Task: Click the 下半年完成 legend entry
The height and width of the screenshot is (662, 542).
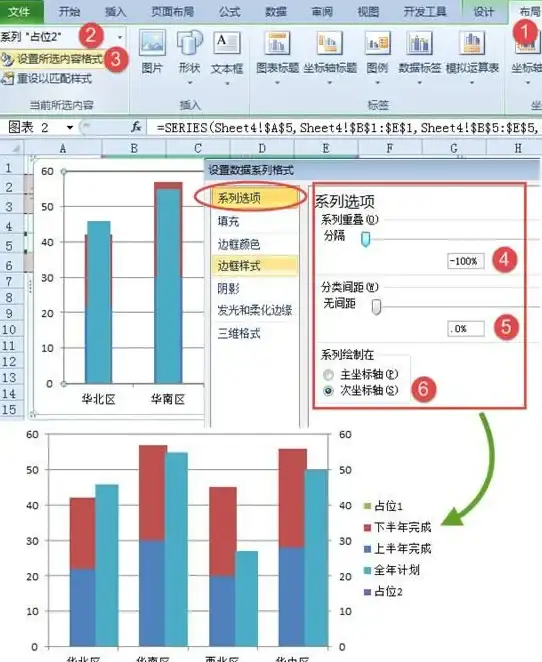Action: pos(398,527)
